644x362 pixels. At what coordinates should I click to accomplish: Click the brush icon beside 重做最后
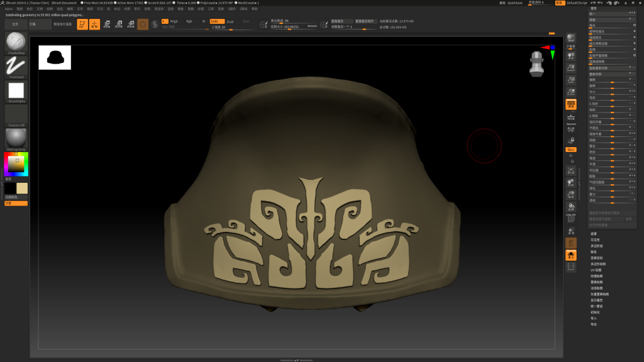[x=324, y=25]
